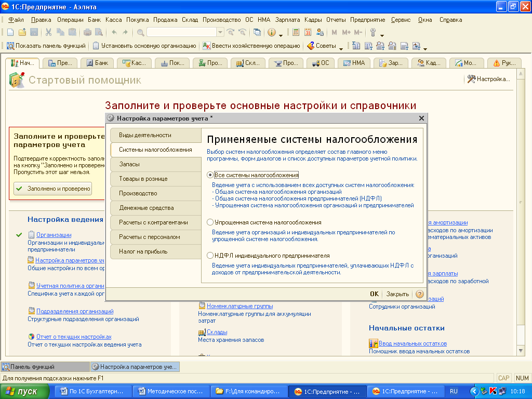This screenshot has height=399, width=532.
Task: Click the Open file toolbar icon
Action: pyautogui.click(x=22, y=32)
